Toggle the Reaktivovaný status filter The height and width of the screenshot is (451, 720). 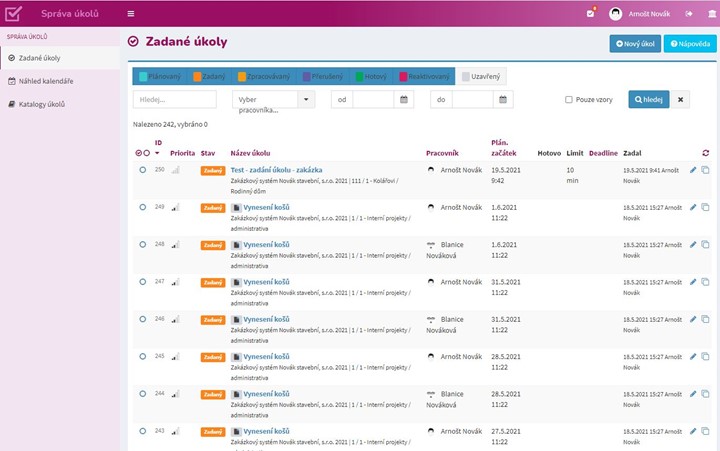(424, 77)
